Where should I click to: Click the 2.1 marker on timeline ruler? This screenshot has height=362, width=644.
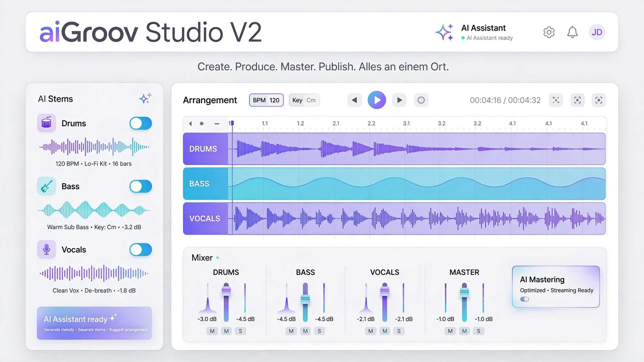click(x=336, y=123)
